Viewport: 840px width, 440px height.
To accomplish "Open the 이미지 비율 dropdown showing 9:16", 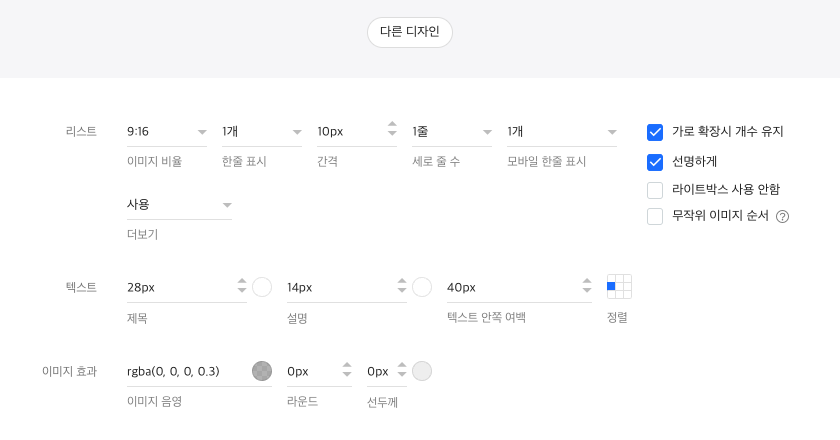I will [x=167, y=132].
